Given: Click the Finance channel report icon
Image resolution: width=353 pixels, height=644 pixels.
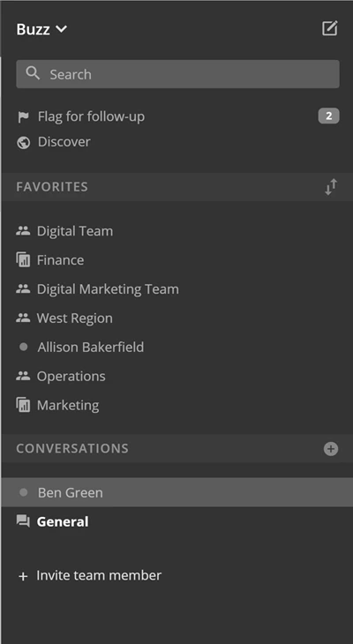Looking at the screenshot, I should click(x=23, y=260).
